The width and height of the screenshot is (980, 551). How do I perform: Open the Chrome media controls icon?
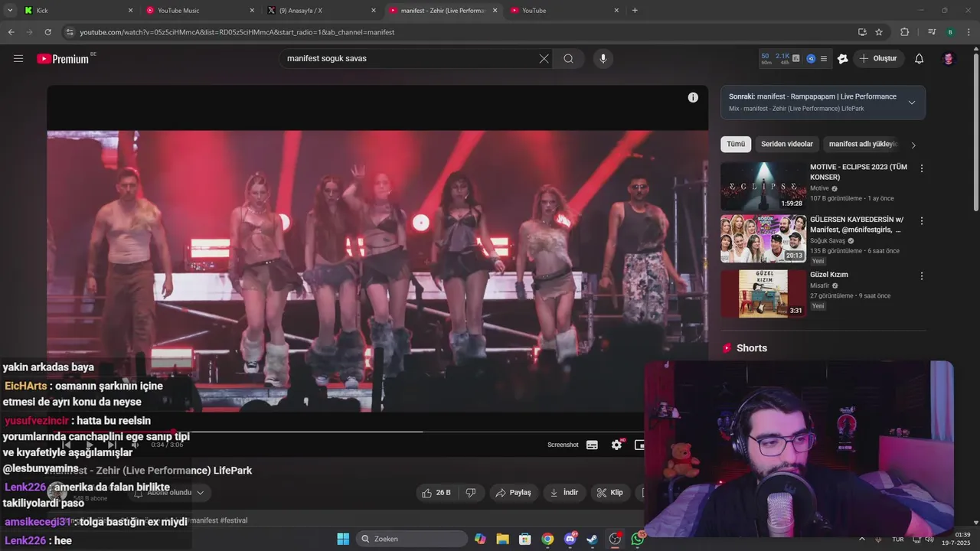(x=932, y=32)
